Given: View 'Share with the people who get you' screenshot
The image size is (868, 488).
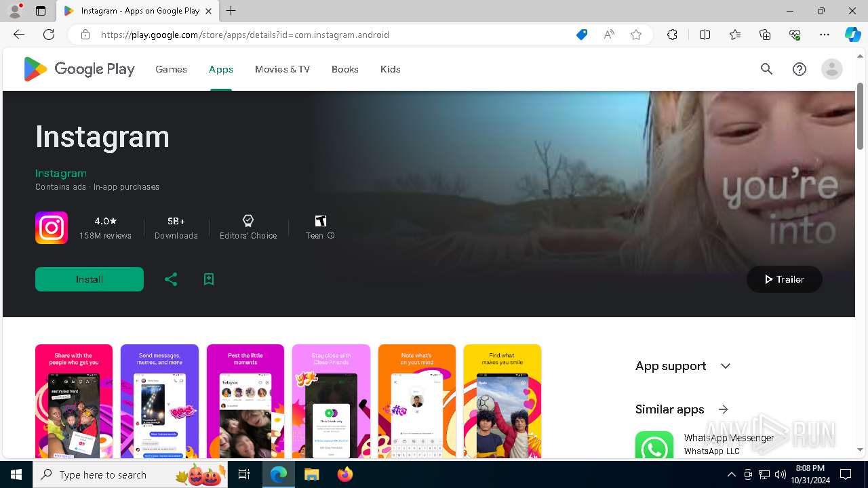Looking at the screenshot, I should coord(74,401).
